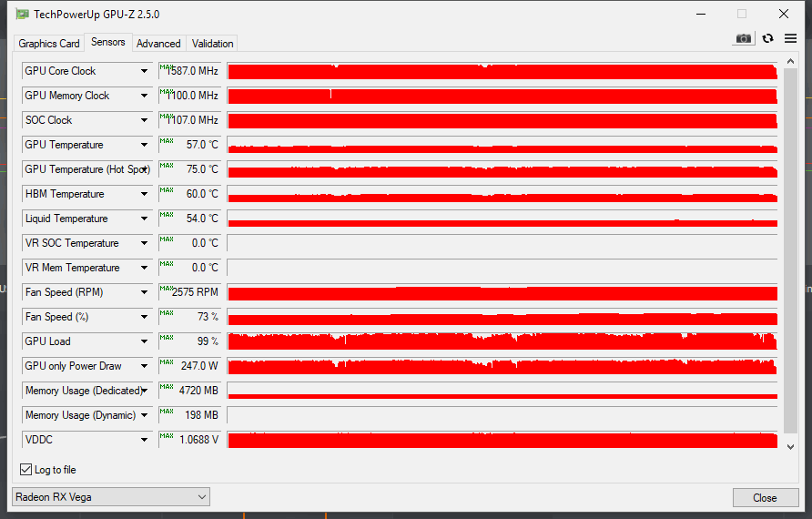Expand the GPU only Power Draw dropdown
The height and width of the screenshot is (519, 812).
click(144, 366)
